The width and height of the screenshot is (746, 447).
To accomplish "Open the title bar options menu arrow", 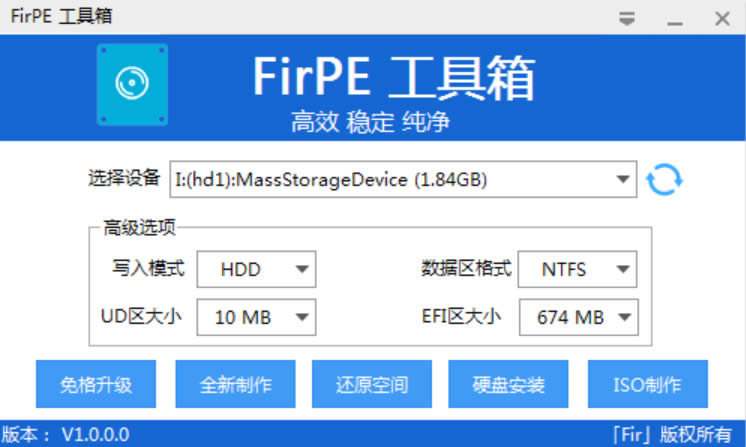I will (627, 18).
